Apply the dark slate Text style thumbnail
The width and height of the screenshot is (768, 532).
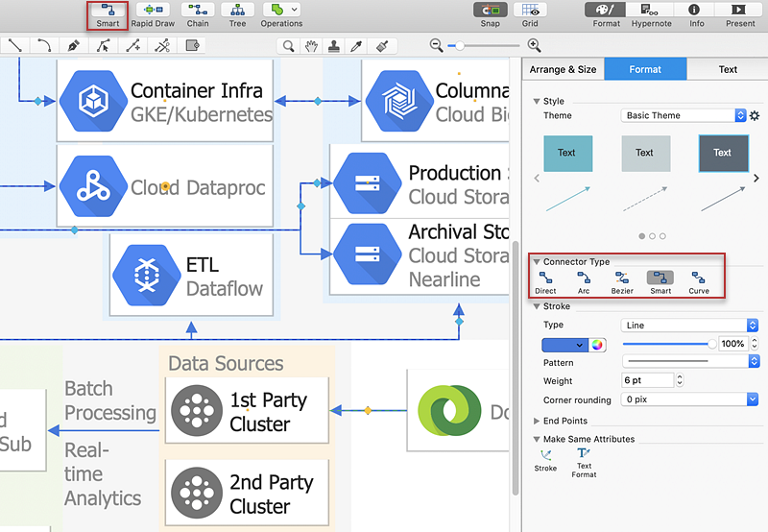[724, 154]
